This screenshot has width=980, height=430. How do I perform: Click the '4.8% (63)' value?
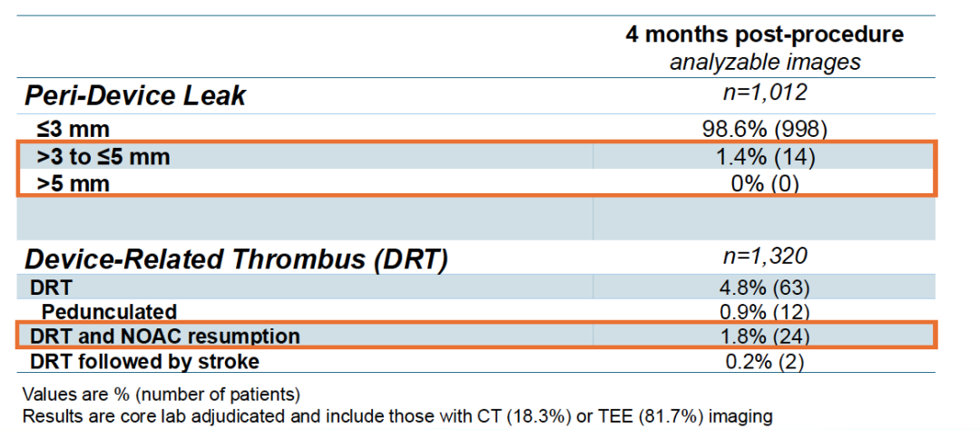pyautogui.click(x=764, y=288)
